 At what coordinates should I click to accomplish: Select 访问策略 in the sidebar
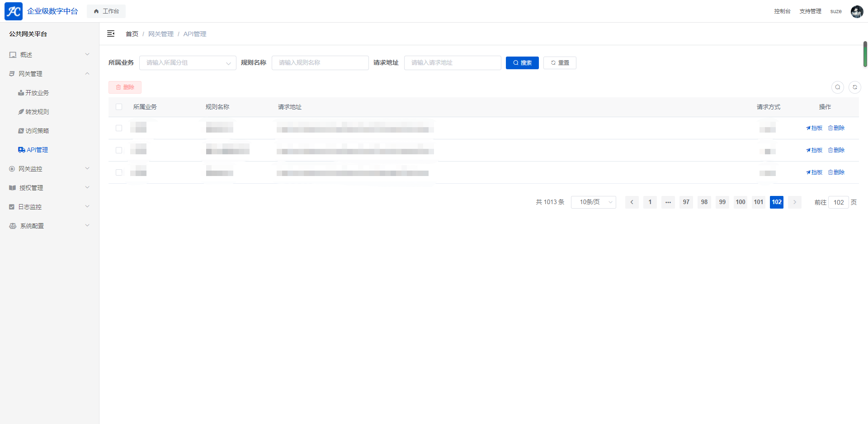[37, 131]
